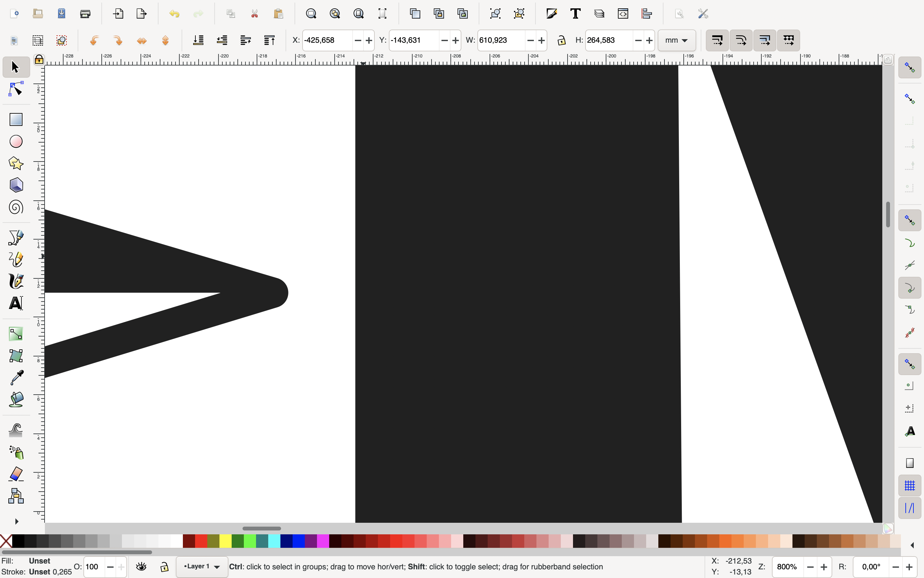
Task: Open the Text and Font dialog
Action: [x=575, y=14]
